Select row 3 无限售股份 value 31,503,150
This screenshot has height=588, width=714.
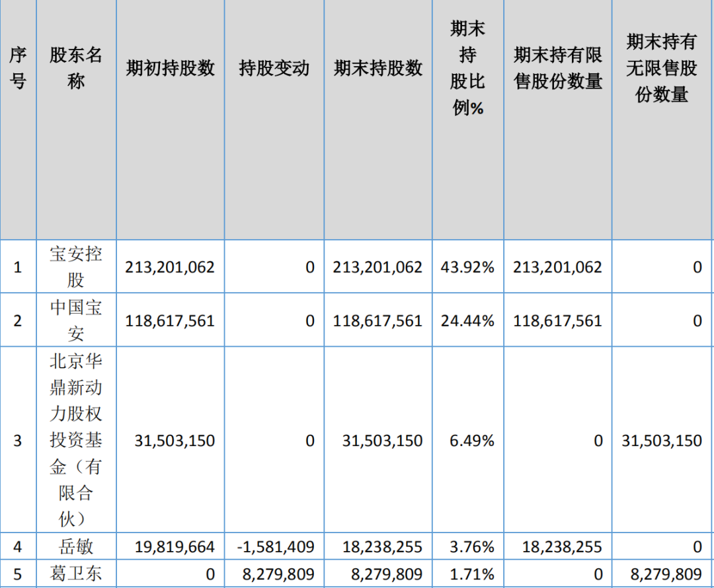pyautogui.click(x=662, y=441)
